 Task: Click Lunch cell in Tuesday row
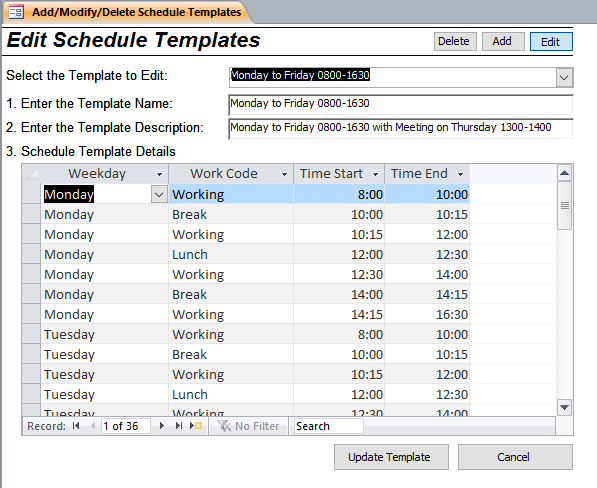[231, 395]
